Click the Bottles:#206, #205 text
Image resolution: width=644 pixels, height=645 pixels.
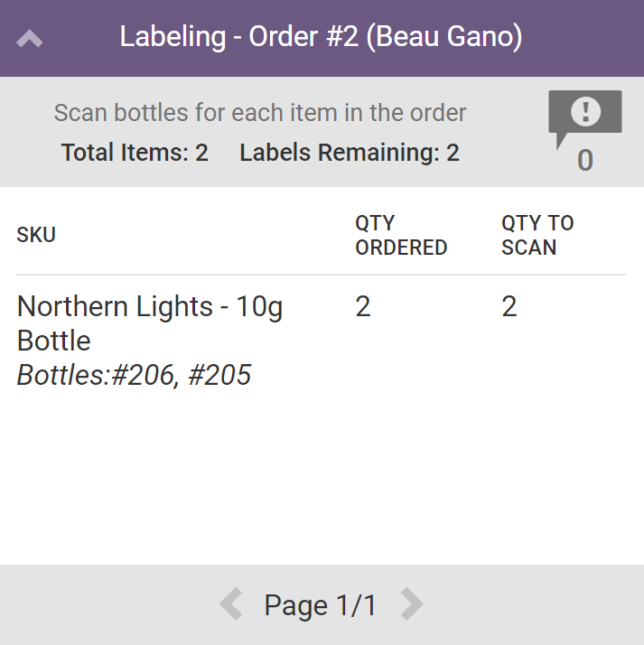pos(134,375)
